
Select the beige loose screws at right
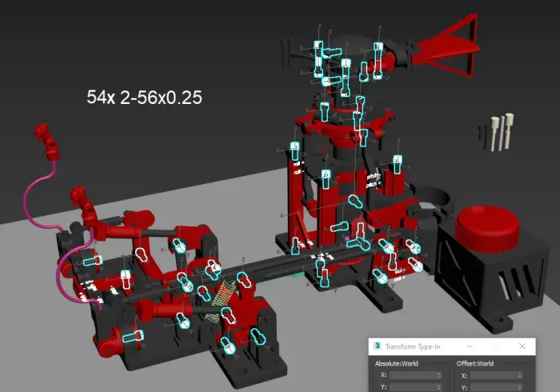(x=500, y=132)
